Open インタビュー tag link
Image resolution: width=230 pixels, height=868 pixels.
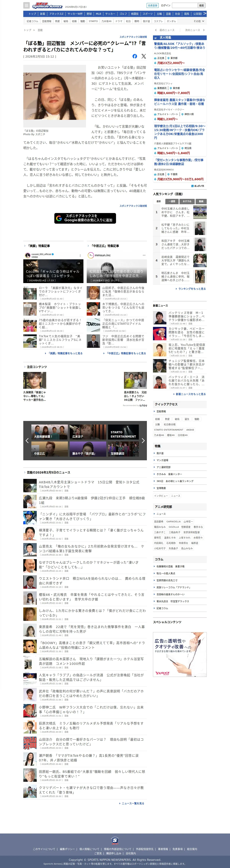[161, 496]
